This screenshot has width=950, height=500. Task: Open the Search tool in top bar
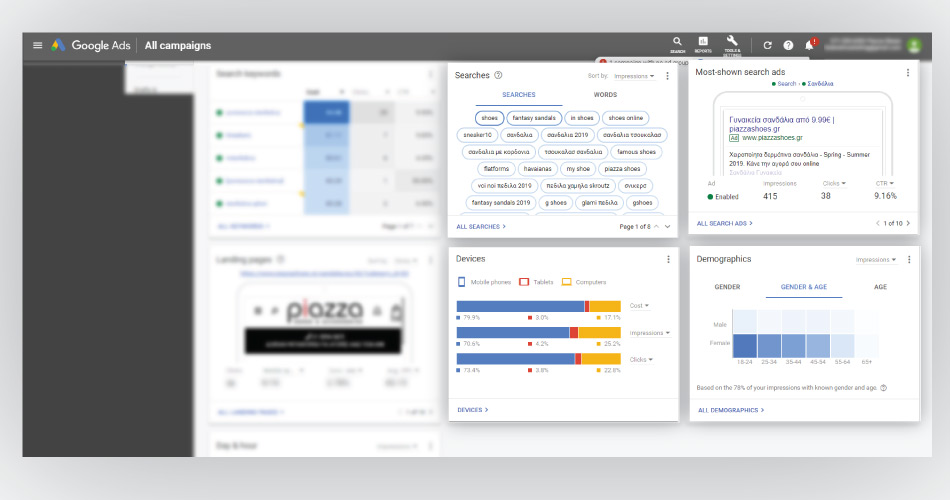(x=677, y=45)
